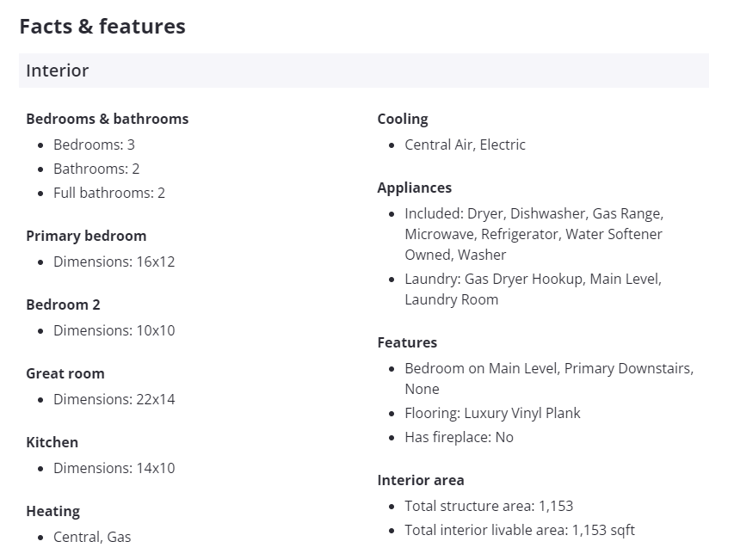Viewport: 734px width, 560px height.
Task: Click Total interior livable area: 1,153 sqft
Action: (x=519, y=530)
